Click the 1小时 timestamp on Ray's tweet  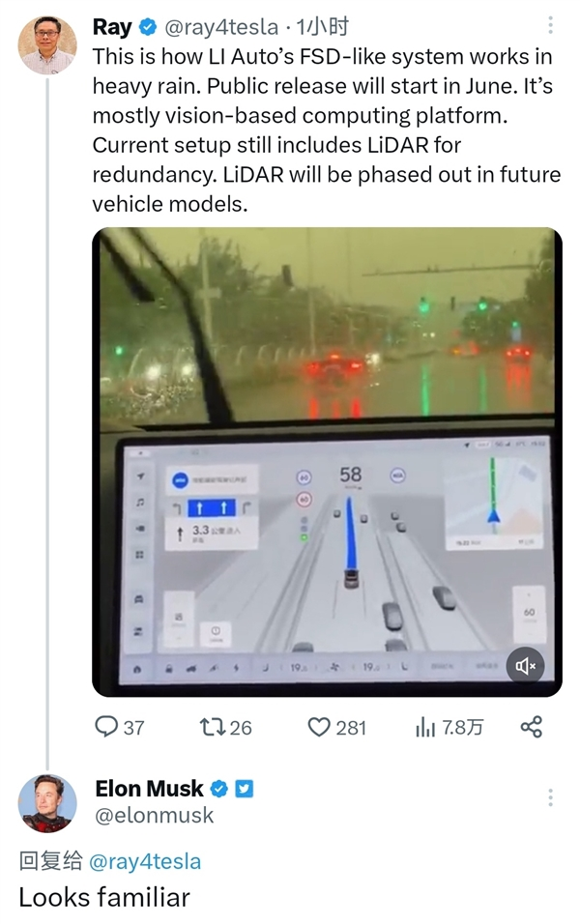click(x=323, y=27)
